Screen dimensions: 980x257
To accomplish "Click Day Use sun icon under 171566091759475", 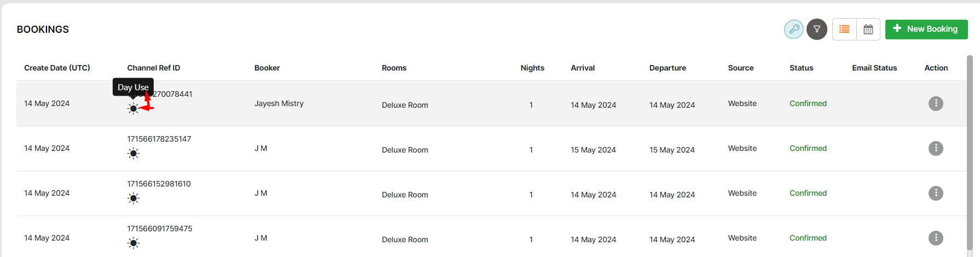I will [x=133, y=243].
